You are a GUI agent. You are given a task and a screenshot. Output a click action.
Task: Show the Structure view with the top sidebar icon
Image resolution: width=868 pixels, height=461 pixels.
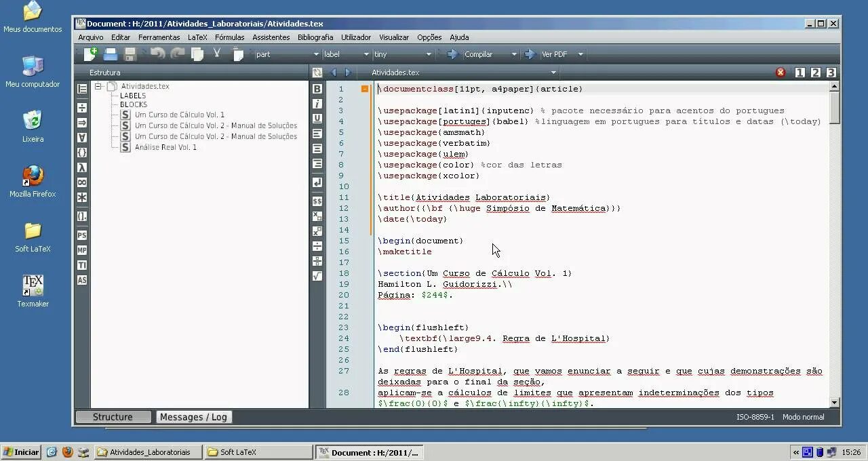tap(82, 89)
